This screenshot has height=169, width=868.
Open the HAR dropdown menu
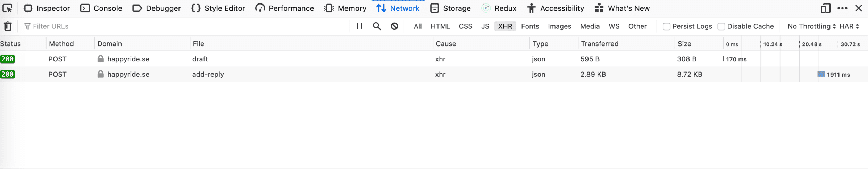click(x=849, y=26)
